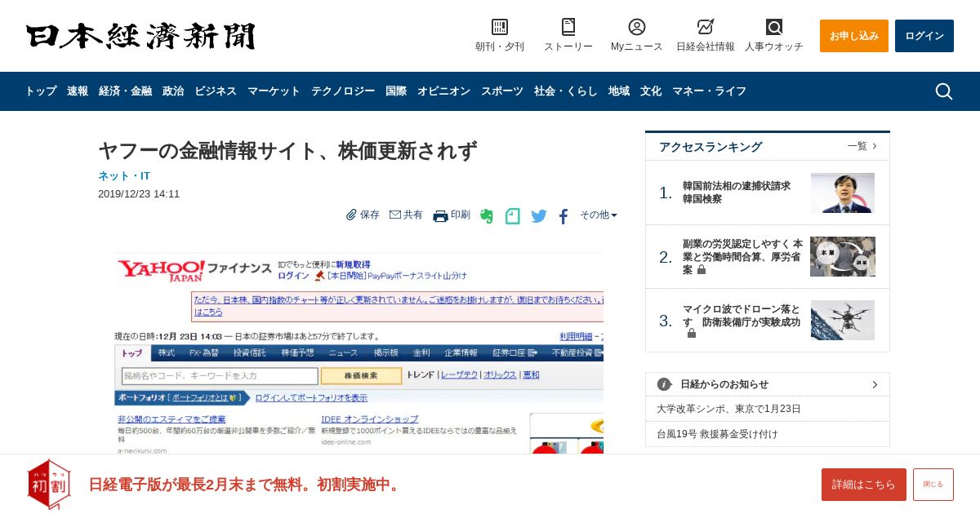980x514 pixels.
Task: Click the orange お申し込み button
Action: pyautogui.click(x=854, y=36)
